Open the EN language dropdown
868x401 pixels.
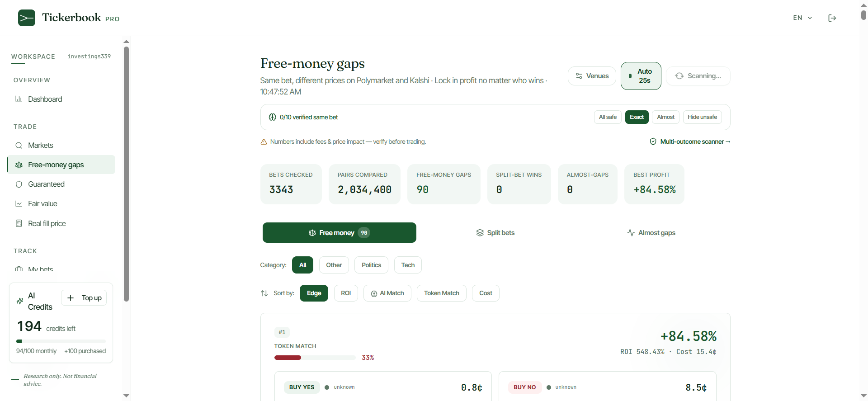coord(802,18)
